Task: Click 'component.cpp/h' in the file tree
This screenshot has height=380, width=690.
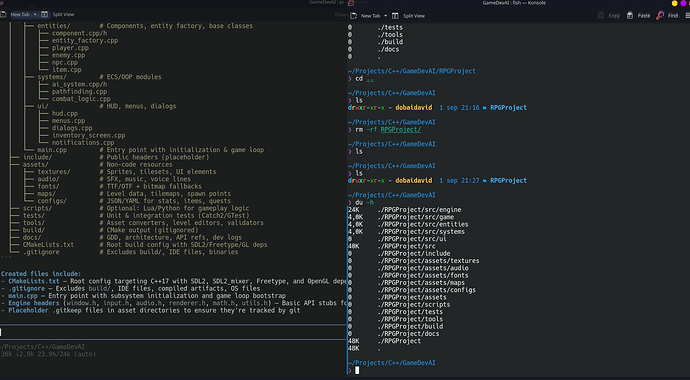Action: coord(80,33)
